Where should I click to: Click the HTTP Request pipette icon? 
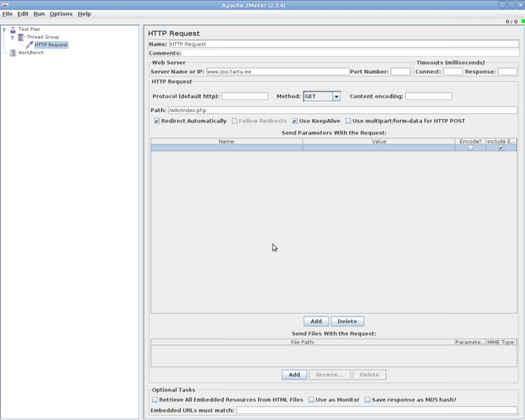29,45
